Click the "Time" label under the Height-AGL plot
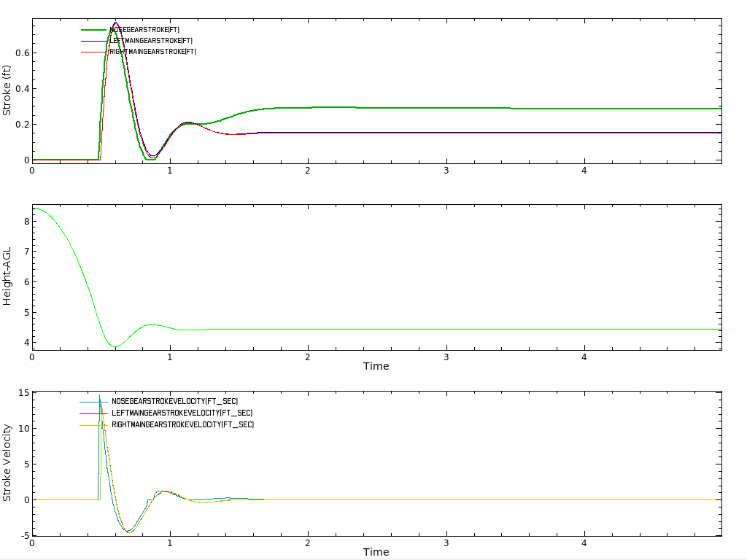Screen dimensions: 747x560 point(376,366)
